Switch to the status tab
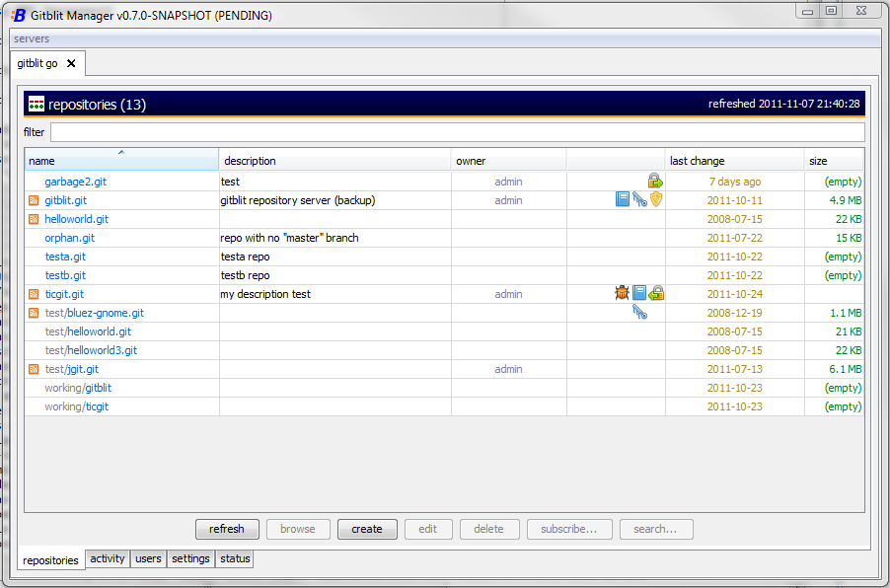Viewport: 890px width, 588px height. 235,558
